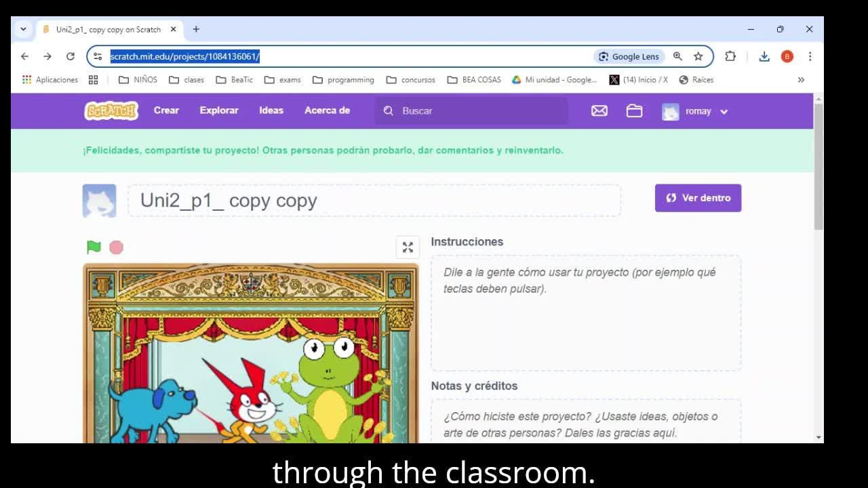Click the Chrome profile avatar
Image resolution: width=868 pixels, height=488 pixels.
pos(787,56)
